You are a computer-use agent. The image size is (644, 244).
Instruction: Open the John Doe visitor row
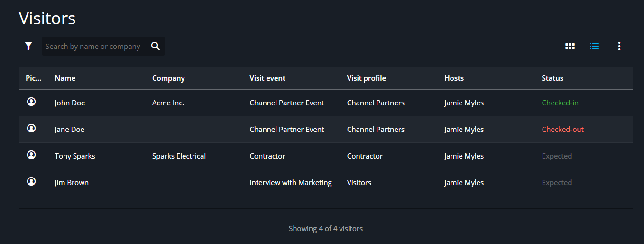[x=70, y=103]
